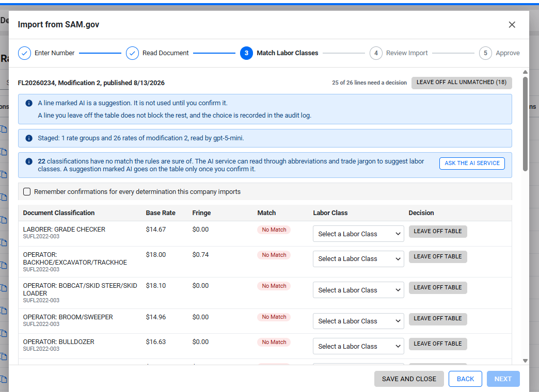Screen dimensions: 539x392
Task: Go to the Review Import step label
Action: [x=407, y=53]
